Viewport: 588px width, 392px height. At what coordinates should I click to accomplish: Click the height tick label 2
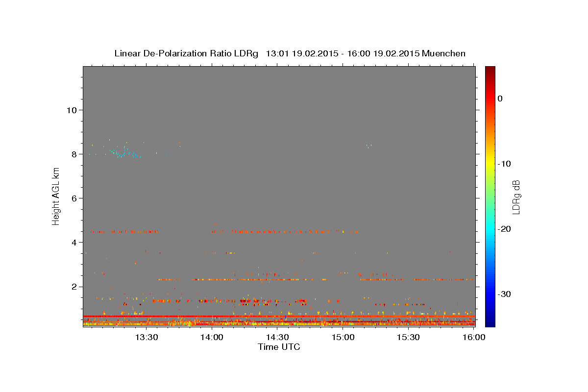click(x=73, y=287)
